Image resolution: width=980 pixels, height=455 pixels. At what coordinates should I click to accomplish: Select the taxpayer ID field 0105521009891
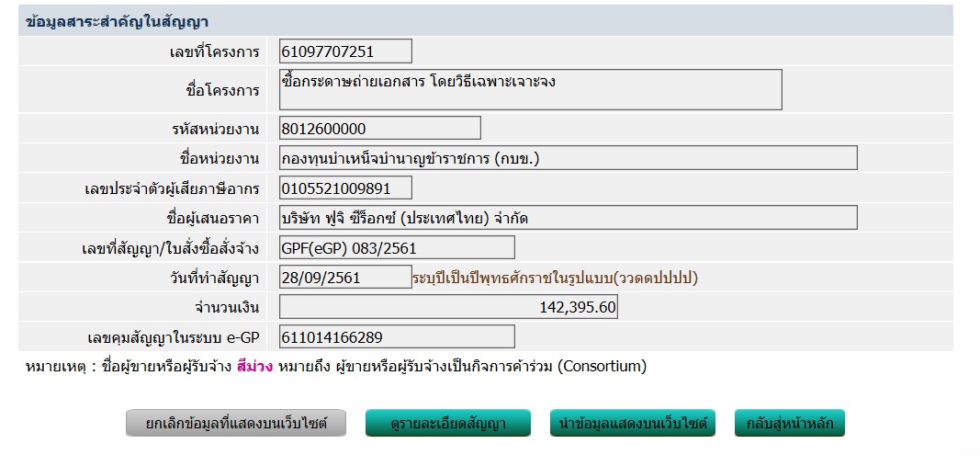(x=345, y=188)
